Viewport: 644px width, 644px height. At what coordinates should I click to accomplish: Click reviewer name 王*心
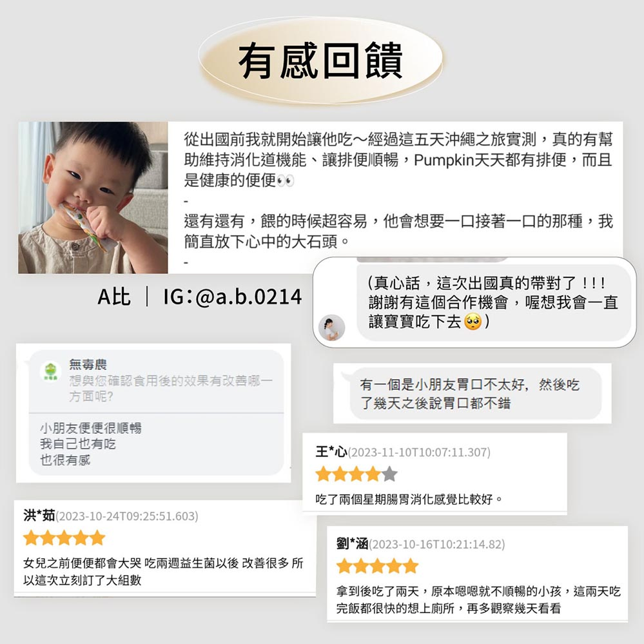331,452
